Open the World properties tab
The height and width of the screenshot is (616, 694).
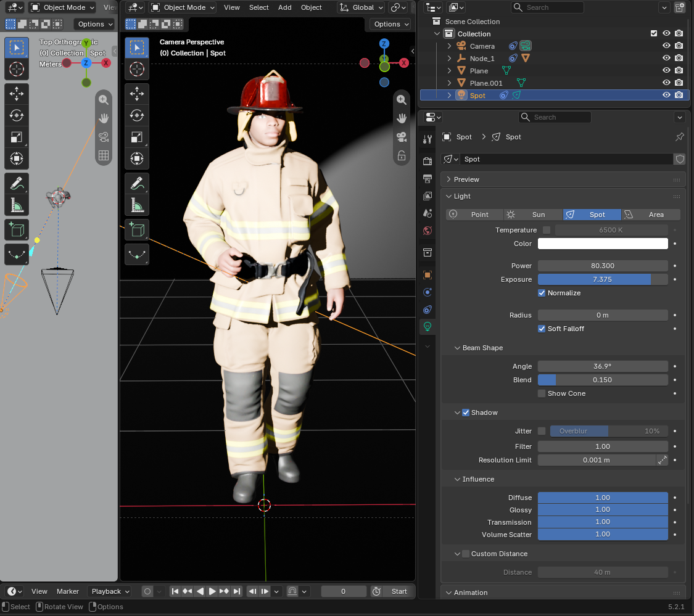[428, 231]
